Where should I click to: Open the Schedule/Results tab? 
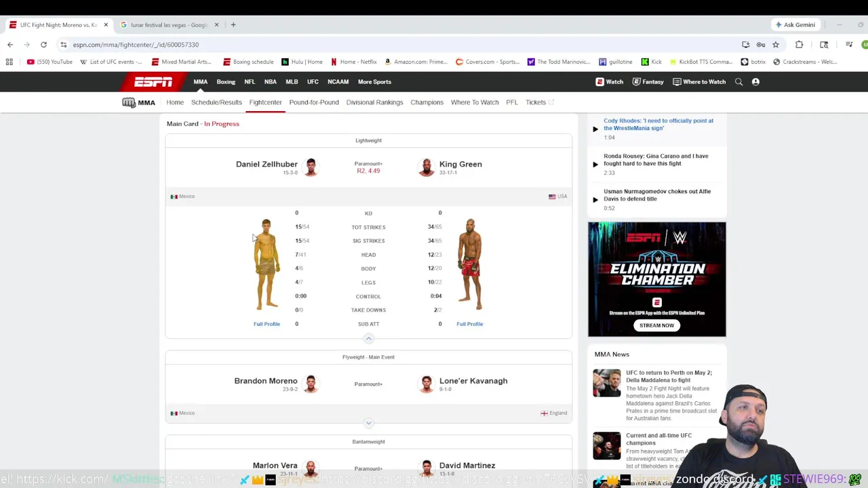216,102
